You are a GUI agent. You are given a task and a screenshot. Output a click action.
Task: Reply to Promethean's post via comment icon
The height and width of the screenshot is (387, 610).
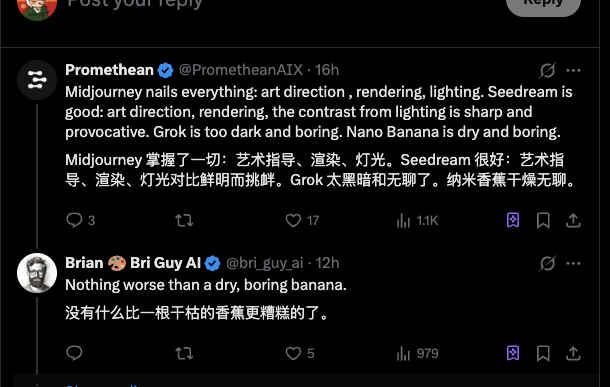pos(74,220)
